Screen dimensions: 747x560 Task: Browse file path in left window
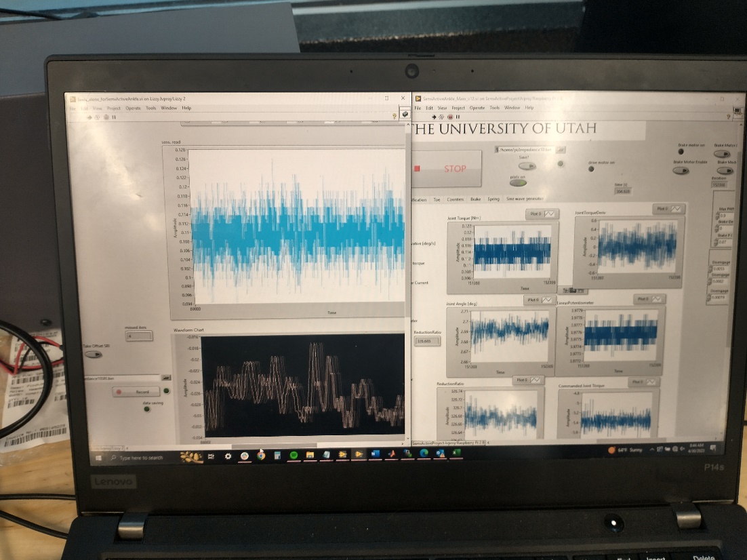point(166,378)
